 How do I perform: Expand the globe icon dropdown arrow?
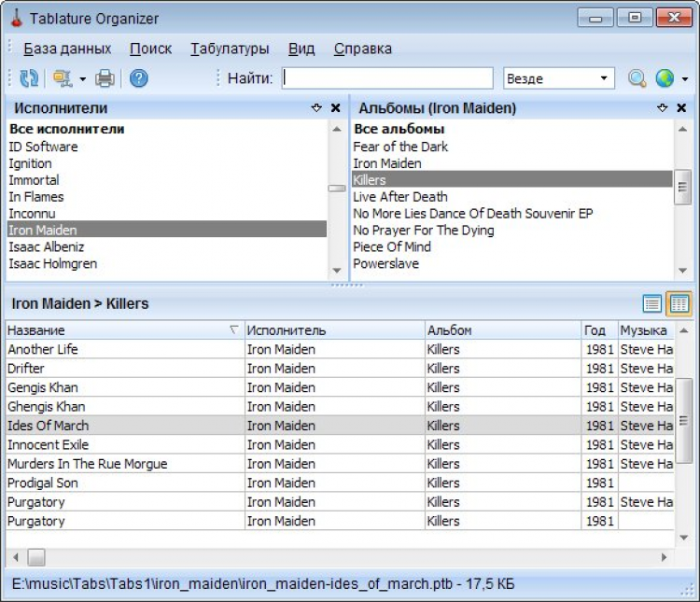pos(685,79)
